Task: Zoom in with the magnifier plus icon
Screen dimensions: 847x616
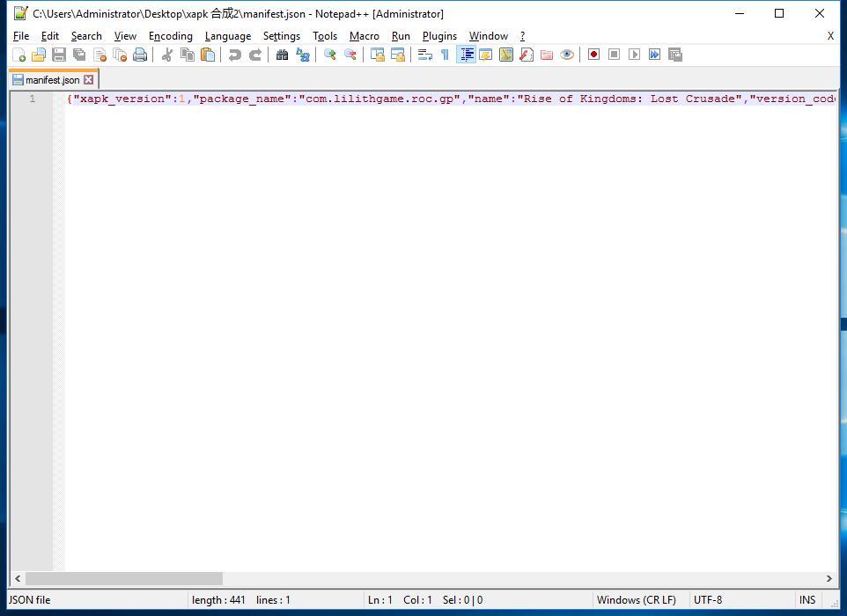Action: 329,55
